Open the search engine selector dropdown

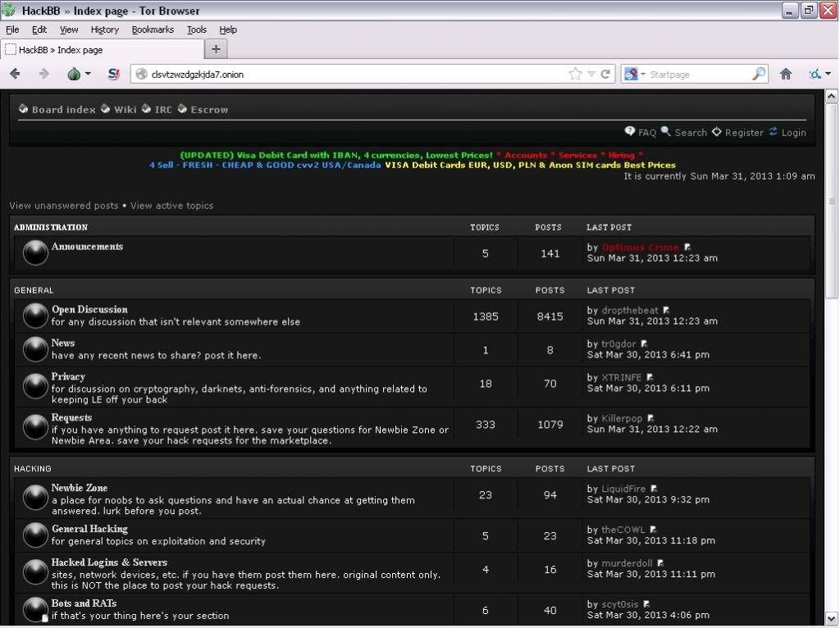point(634,74)
